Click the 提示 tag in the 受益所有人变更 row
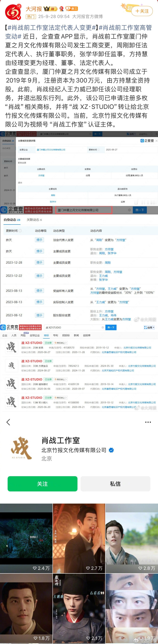158x644 pixels. 39,291
